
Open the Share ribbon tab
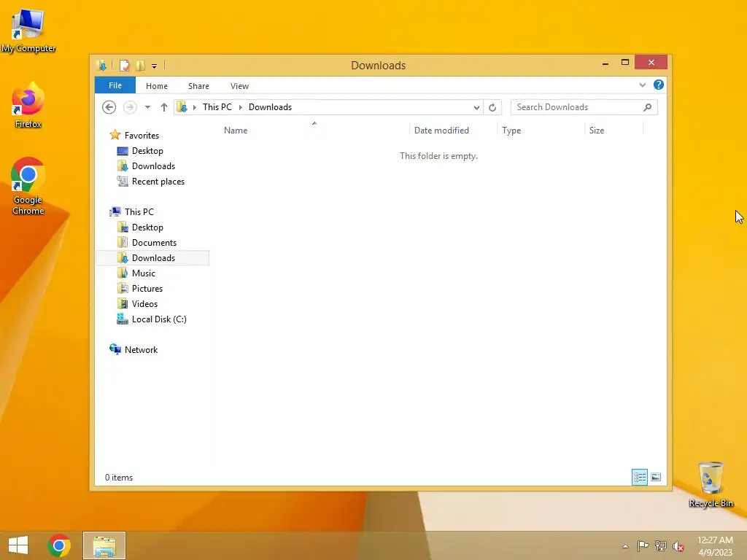[198, 86]
